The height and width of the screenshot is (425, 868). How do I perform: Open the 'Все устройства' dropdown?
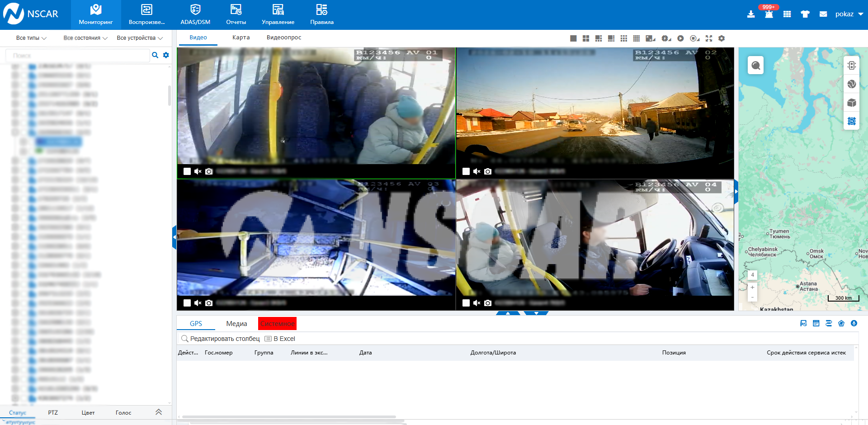pyautogui.click(x=140, y=38)
